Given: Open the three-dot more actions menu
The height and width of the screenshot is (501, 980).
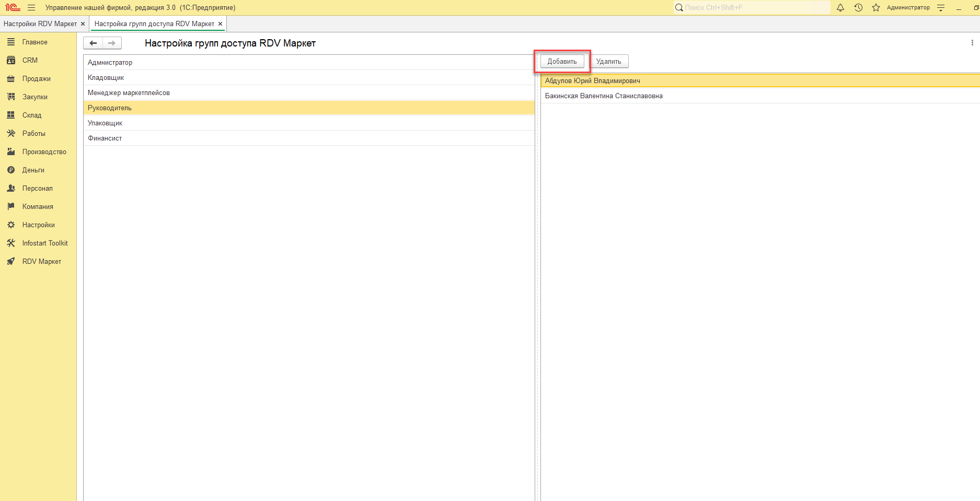Looking at the screenshot, I should coord(972,43).
